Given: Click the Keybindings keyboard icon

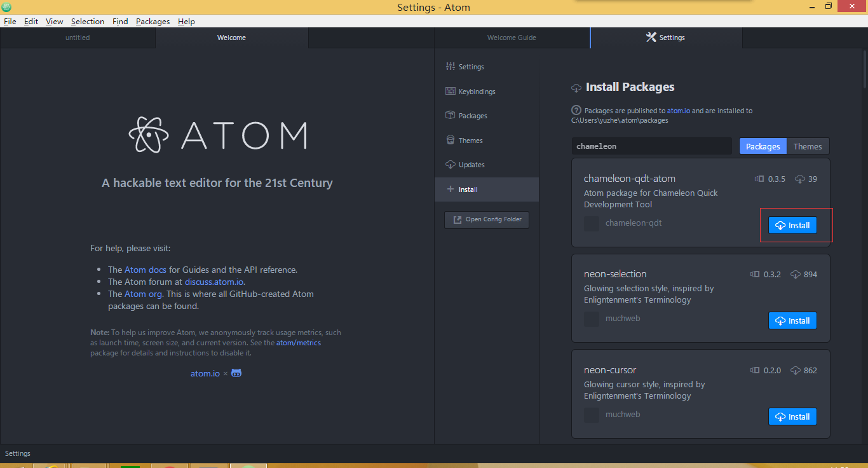Looking at the screenshot, I should click(451, 91).
